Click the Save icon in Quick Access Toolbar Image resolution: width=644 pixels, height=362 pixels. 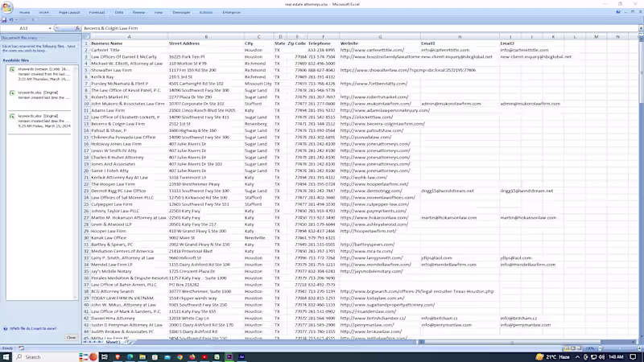4,19
